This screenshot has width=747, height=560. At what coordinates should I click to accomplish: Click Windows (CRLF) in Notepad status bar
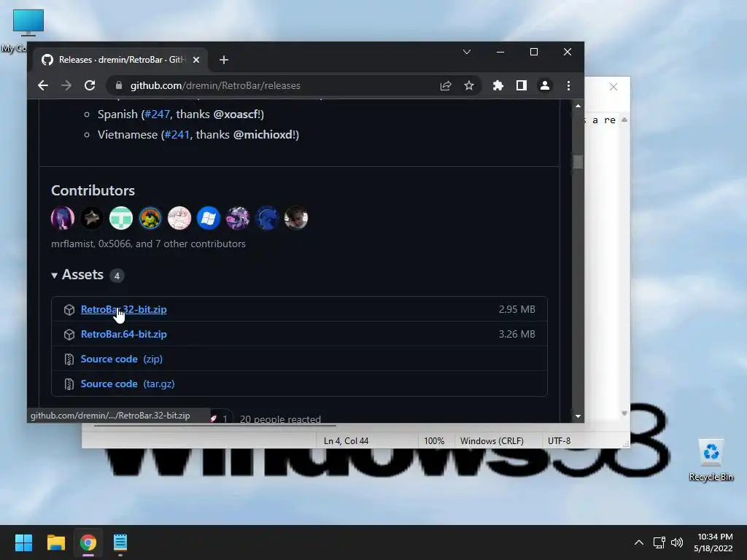[492, 441]
